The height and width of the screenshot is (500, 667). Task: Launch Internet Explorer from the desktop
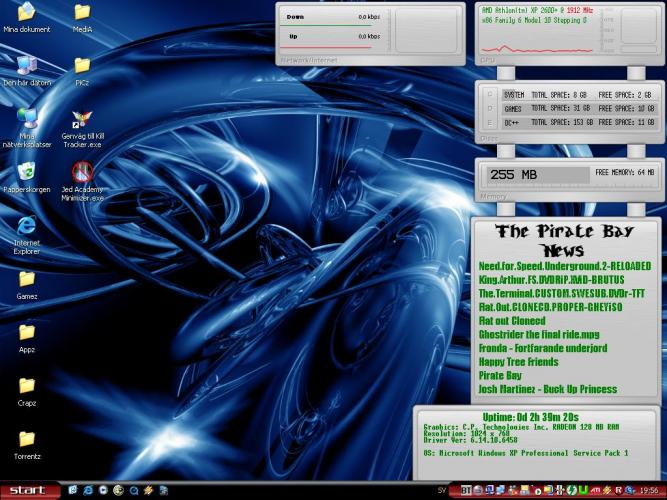click(x=27, y=223)
